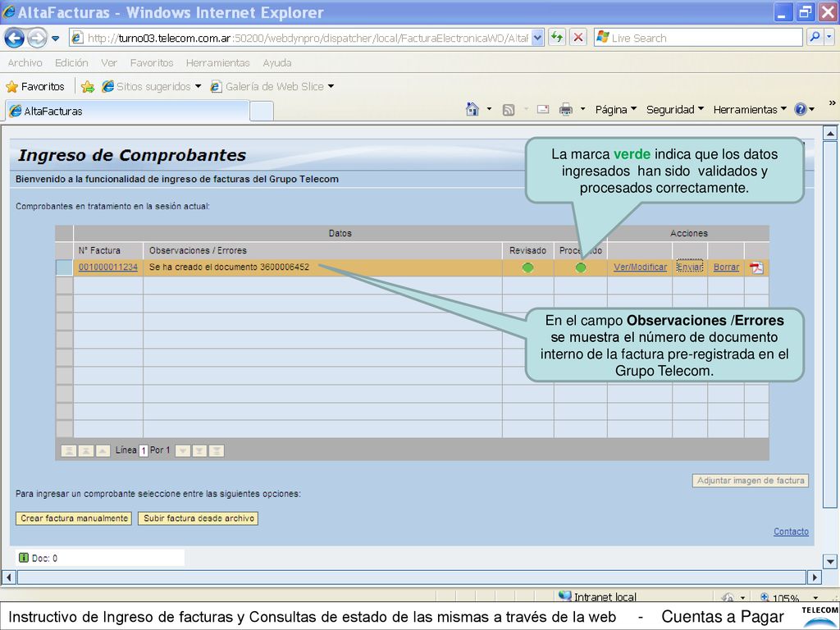The width and height of the screenshot is (840, 630).
Task: Click the add-to-favorites bar star icon
Action: coord(88,86)
